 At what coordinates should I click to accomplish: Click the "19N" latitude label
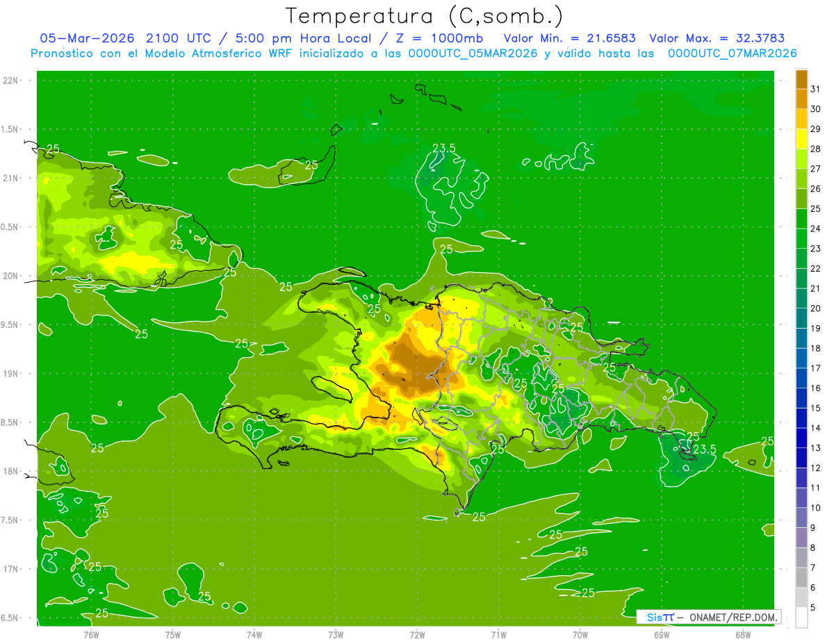point(12,374)
